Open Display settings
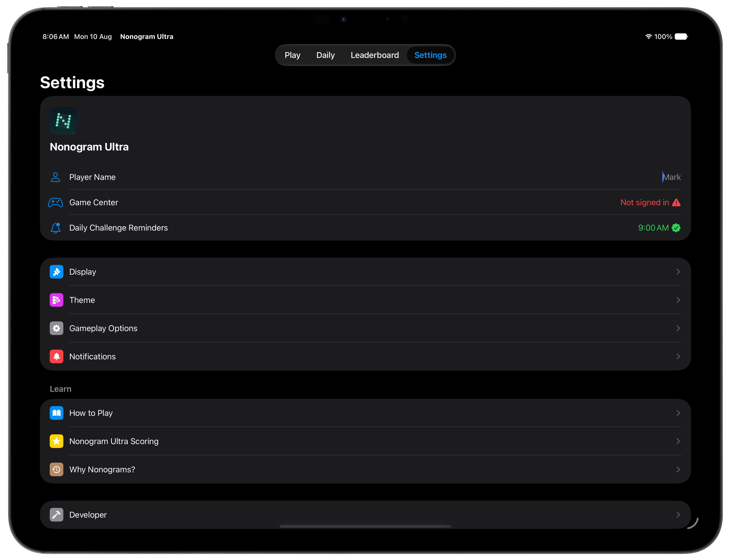Image resolution: width=731 pixels, height=560 pixels. (x=365, y=272)
